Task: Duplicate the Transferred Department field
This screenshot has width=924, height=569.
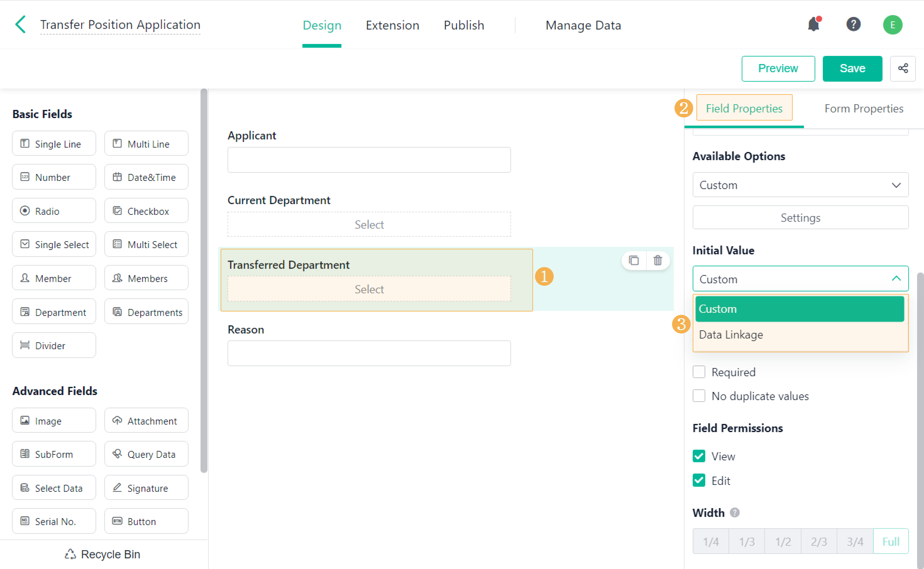Action: click(634, 260)
